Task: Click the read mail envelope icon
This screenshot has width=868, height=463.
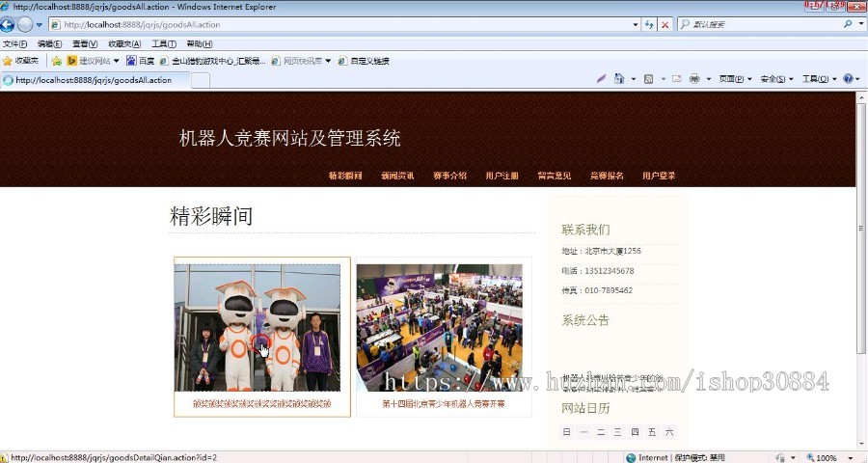Action: pos(676,79)
